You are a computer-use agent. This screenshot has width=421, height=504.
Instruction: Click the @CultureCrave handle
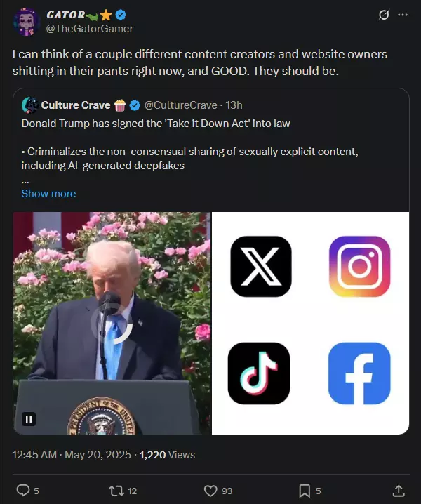click(180, 105)
